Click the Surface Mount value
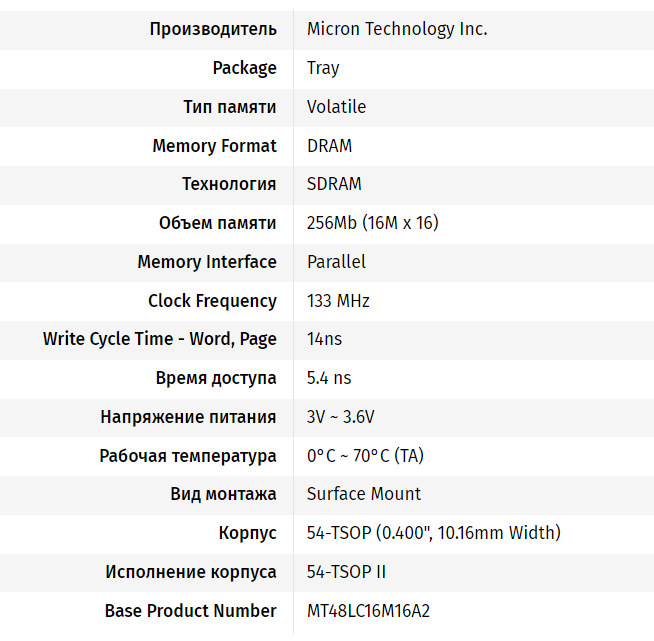 [x=364, y=494]
